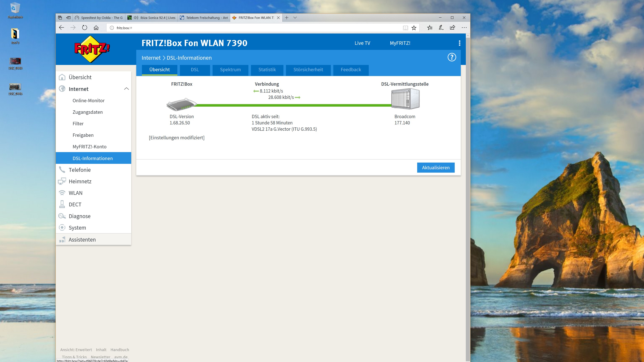
Task: Select Online-Monitor in the sidebar
Action: click(88, 100)
